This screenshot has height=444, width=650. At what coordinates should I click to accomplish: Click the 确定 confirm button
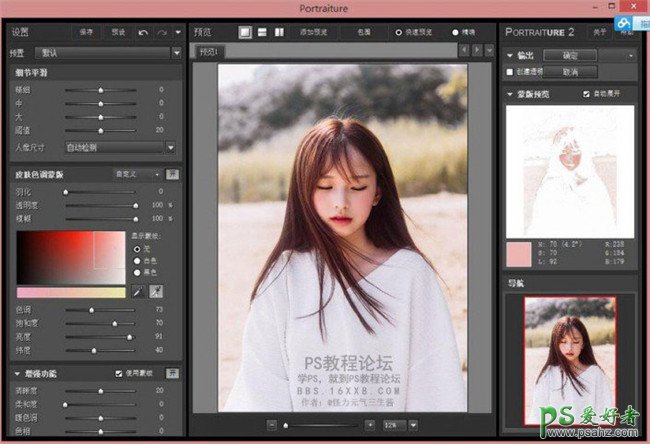pos(570,55)
